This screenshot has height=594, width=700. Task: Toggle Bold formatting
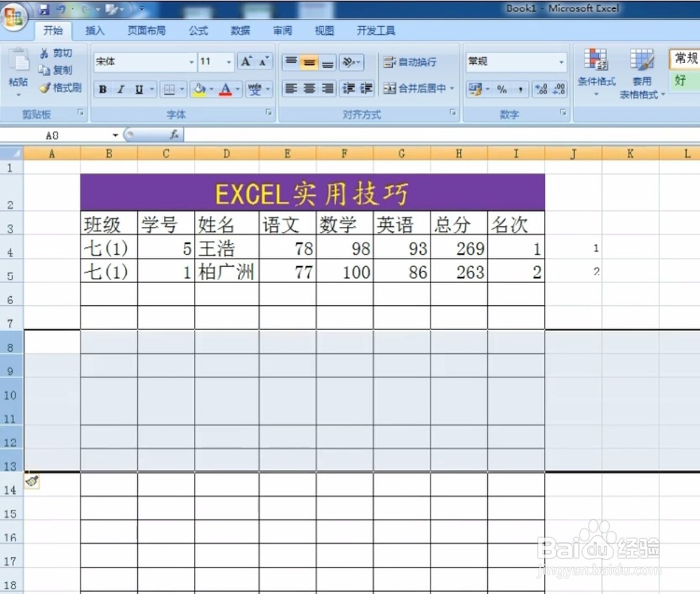click(x=102, y=89)
